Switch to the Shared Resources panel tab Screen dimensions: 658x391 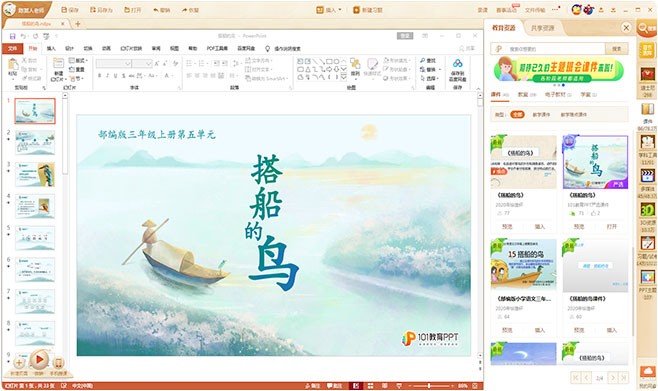click(542, 28)
